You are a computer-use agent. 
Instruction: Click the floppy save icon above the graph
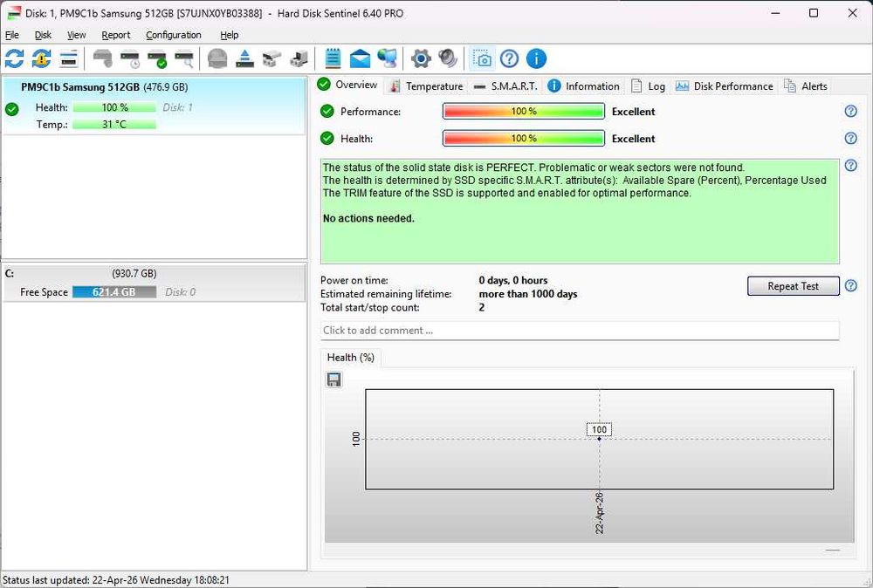click(334, 379)
